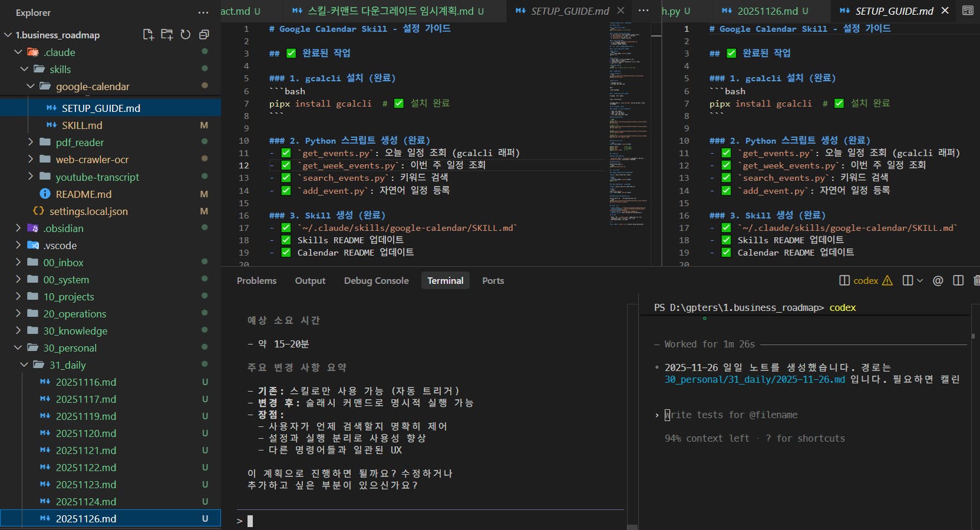Create a new folder in the Explorer

167,34
